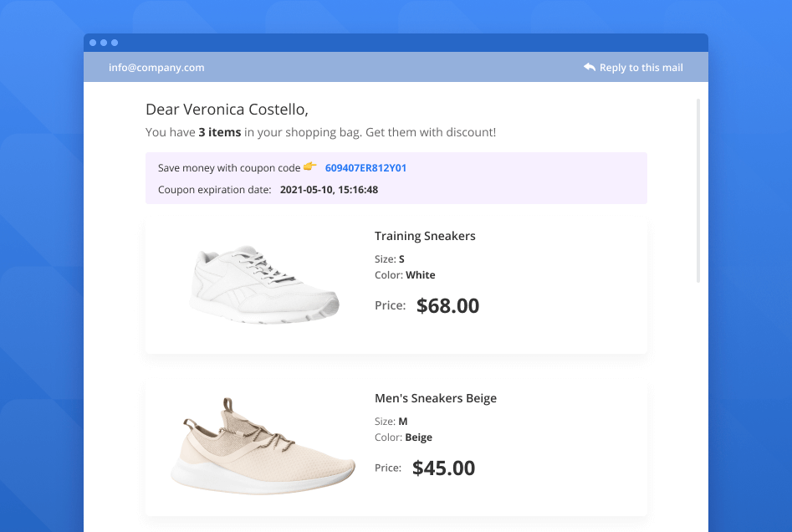Click the "Color: Beige" label

point(403,437)
